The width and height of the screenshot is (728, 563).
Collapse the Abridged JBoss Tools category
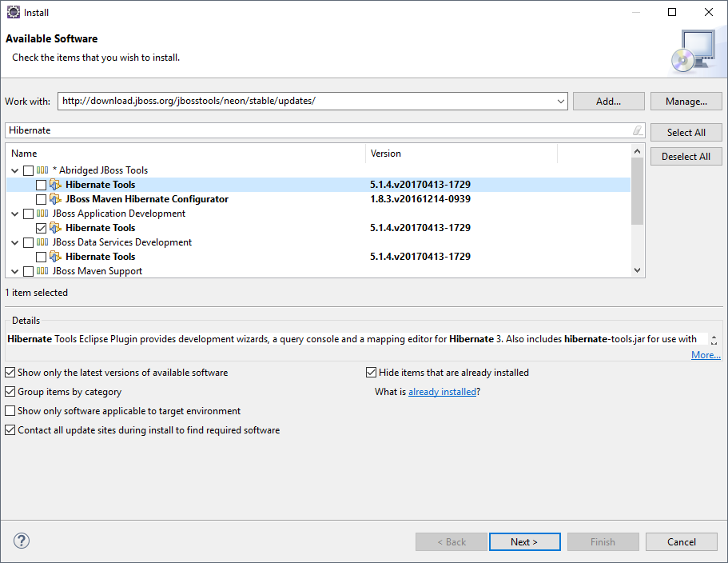(x=15, y=170)
